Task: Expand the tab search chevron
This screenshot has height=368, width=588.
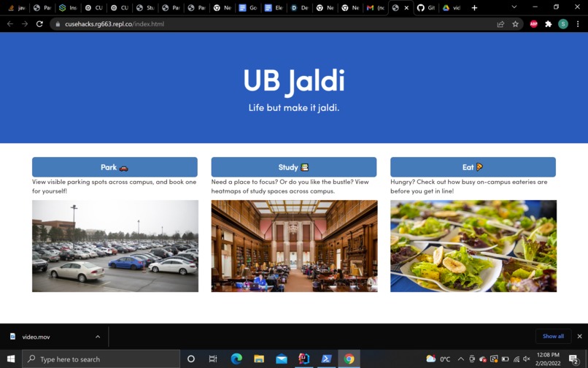Action: tap(514, 7)
